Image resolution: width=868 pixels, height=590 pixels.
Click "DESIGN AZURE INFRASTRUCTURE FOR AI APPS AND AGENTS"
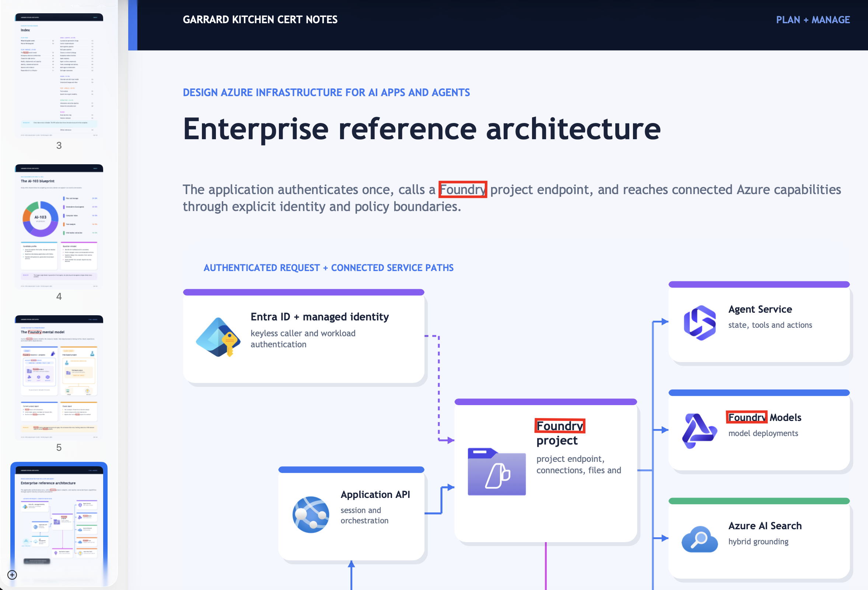tap(326, 92)
